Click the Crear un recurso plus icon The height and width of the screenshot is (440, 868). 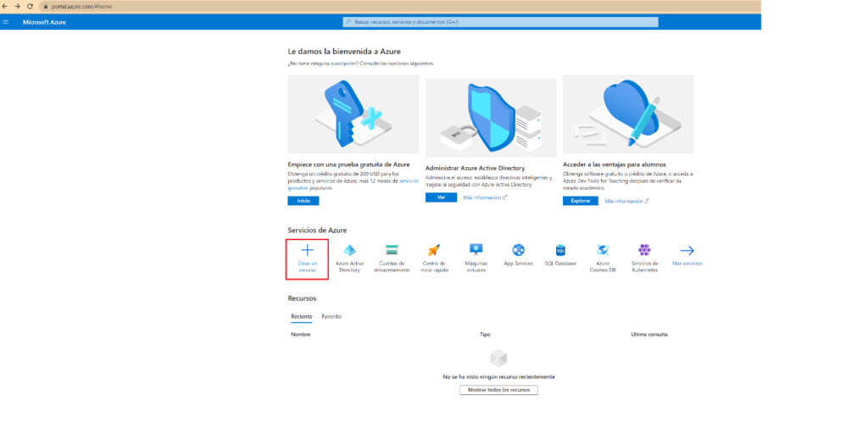coord(307,250)
